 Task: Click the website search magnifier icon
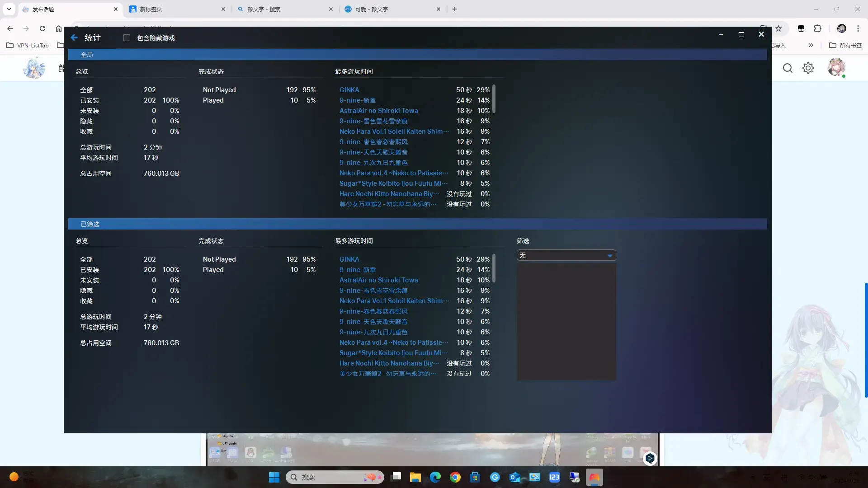tap(788, 68)
